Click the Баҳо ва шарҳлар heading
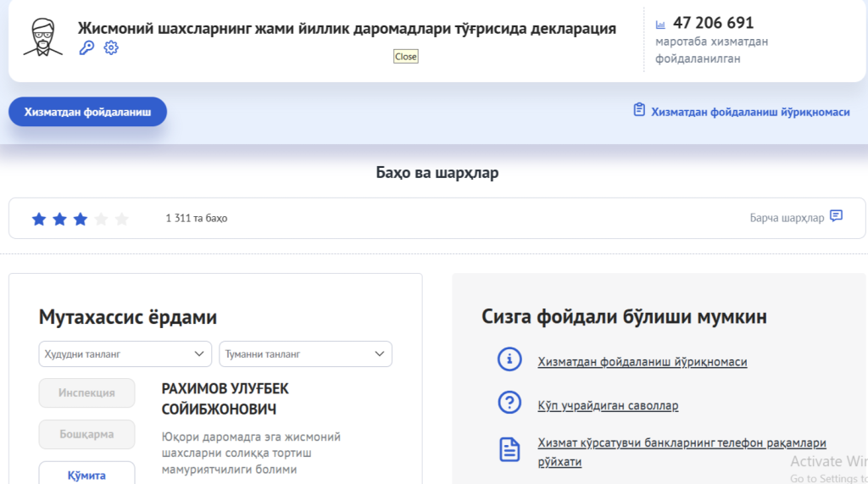The image size is (868, 484). (437, 173)
